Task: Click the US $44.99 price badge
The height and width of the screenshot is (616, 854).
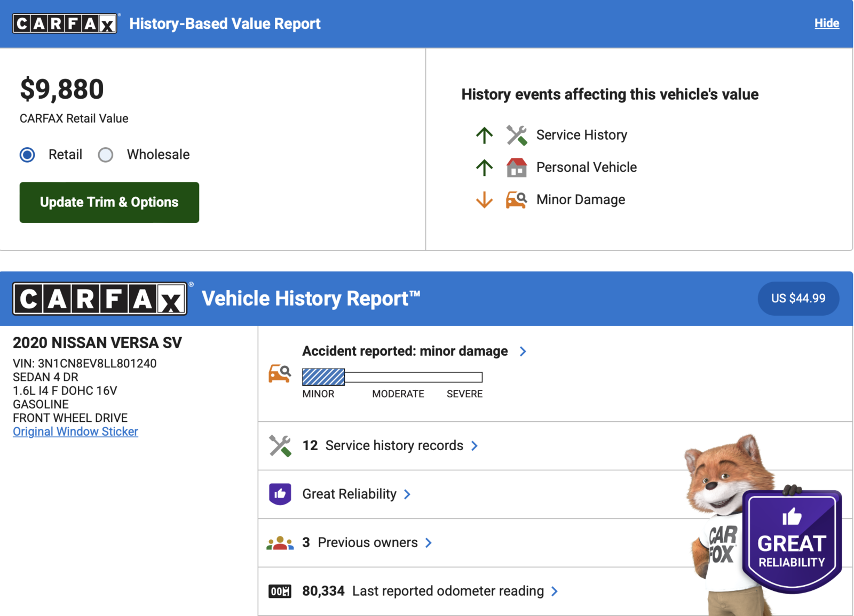Action: (798, 299)
